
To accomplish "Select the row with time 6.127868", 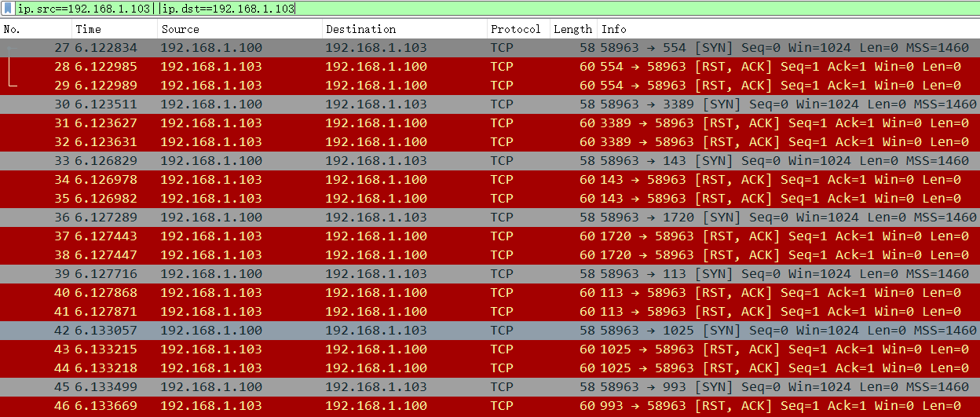I will point(490,293).
